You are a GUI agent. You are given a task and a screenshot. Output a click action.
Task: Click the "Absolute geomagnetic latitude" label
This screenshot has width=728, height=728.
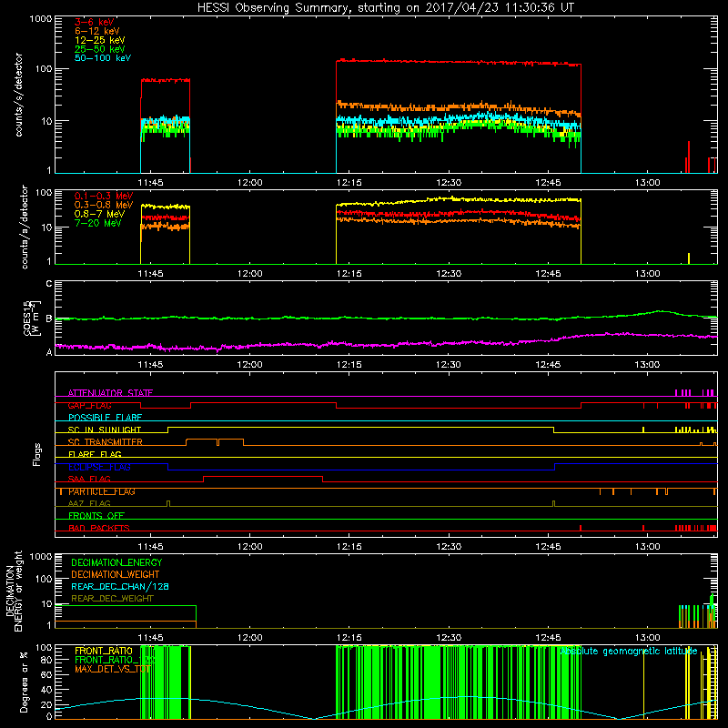(x=628, y=651)
